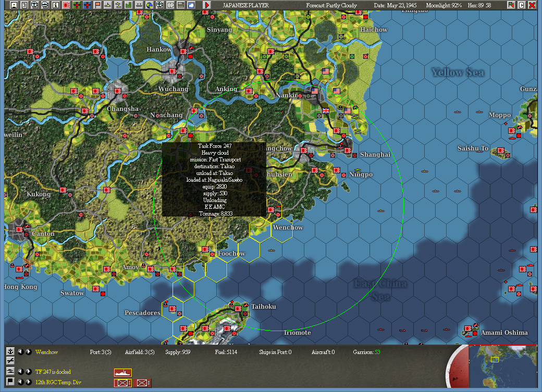This screenshot has width=542, height=392.
Task: End turn with the red play arrow
Action: tap(207, 5)
